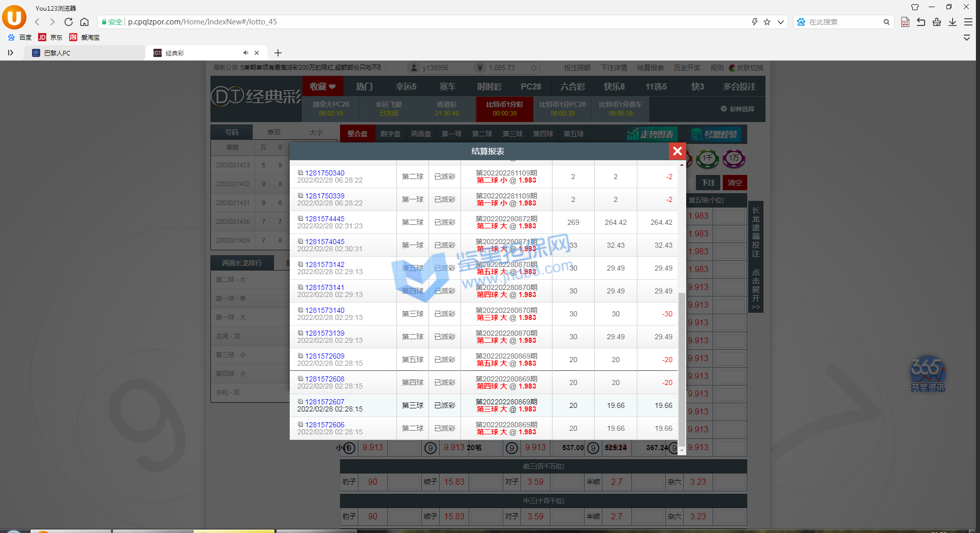Close the 结算报表 dialog with red X
Image resolution: width=980 pixels, height=533 pixels.
click(x=677, y=151)
